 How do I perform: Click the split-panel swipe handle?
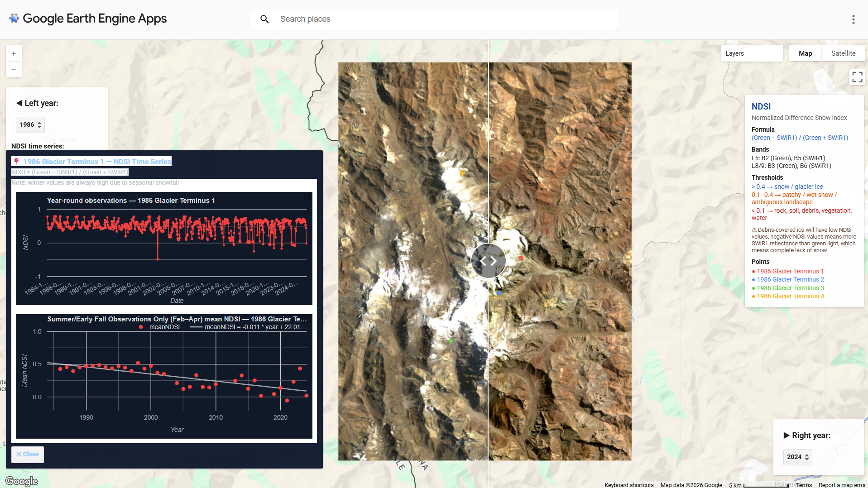click(x=488, y=261)
